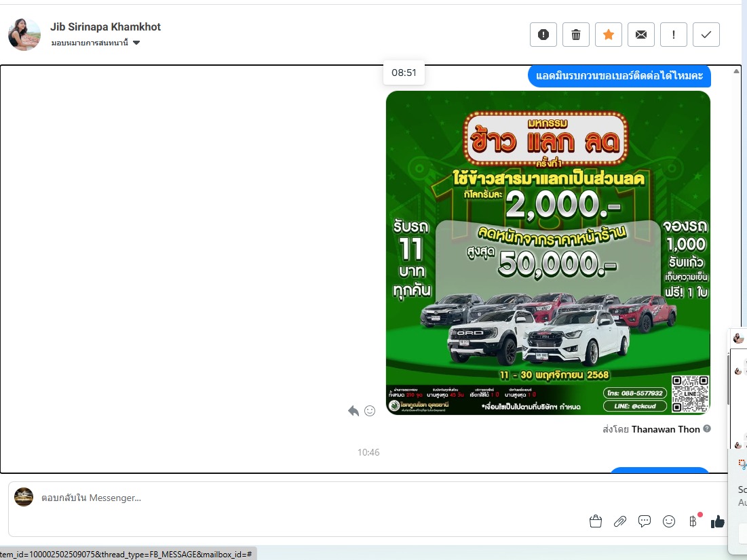The width and height of the screenshot is (747, 560).
Task: Open the shopping bag products icon
Action: (x=596, y=521)
